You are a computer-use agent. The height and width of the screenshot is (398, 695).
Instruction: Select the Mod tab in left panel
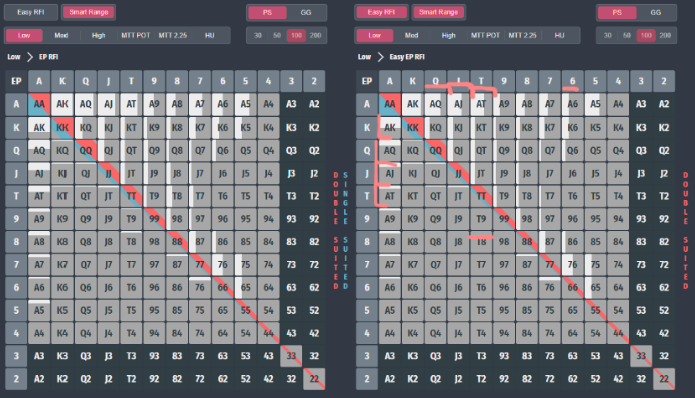click(61, 35)
